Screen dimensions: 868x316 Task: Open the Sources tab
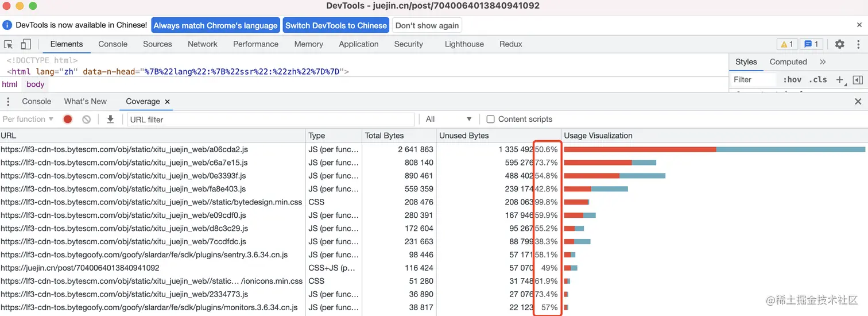(157, 44)
